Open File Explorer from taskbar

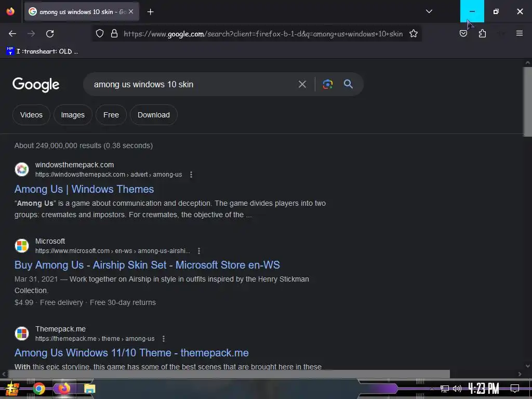click(89, 389)
